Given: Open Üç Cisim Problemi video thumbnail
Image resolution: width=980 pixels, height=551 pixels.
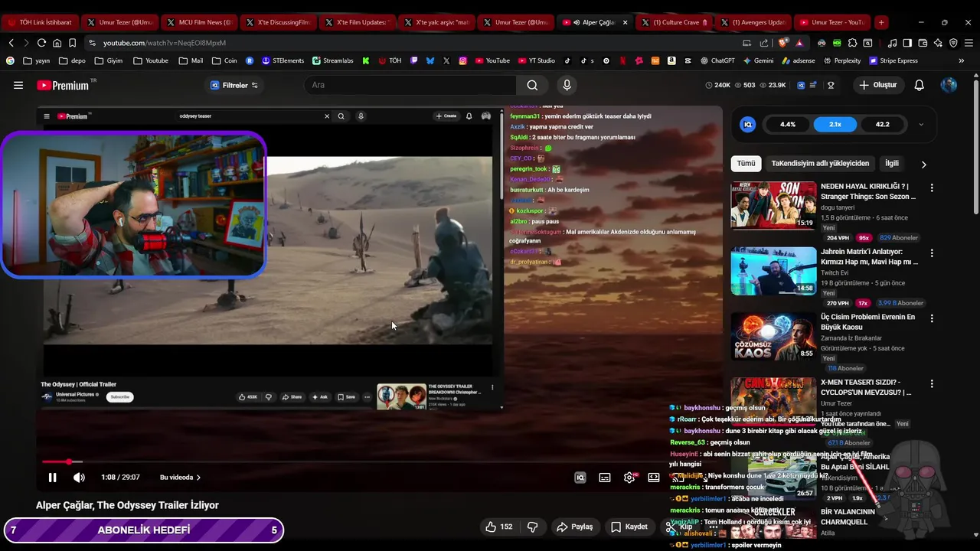Looking at the screenshot, I should 773,336.
